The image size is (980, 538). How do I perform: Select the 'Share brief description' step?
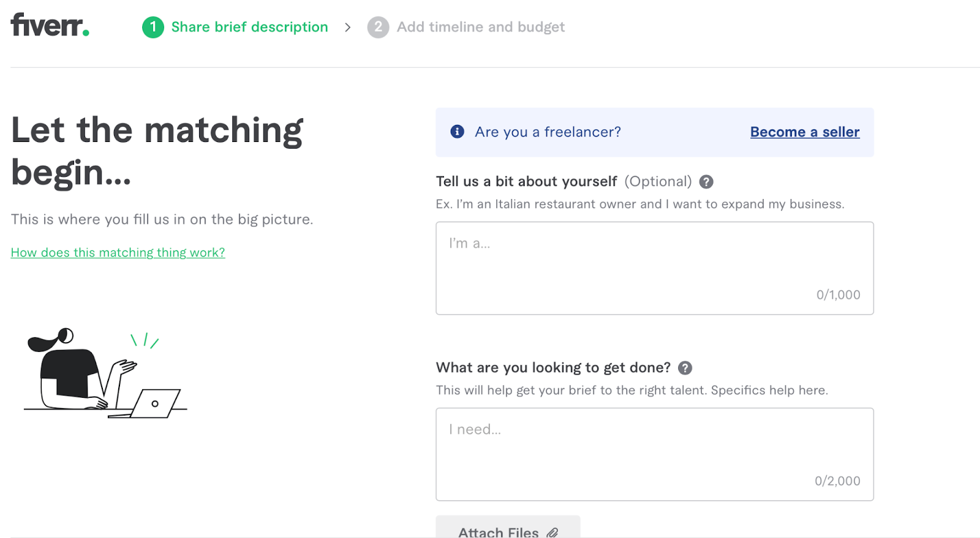pos(249,27)
